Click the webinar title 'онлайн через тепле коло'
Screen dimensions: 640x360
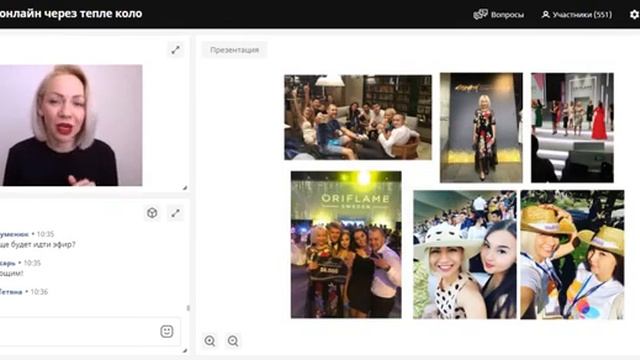point(71,13)
